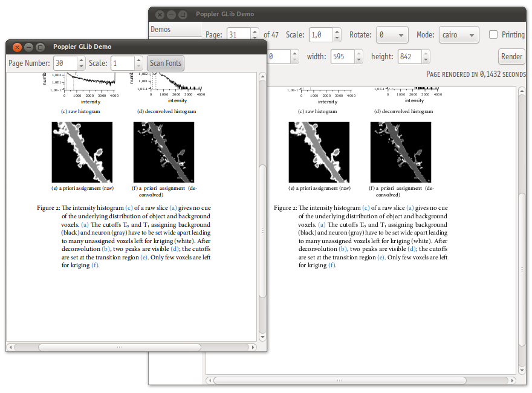Minimize the front Poppler GLib Demo window

click(x=28, y=47)
